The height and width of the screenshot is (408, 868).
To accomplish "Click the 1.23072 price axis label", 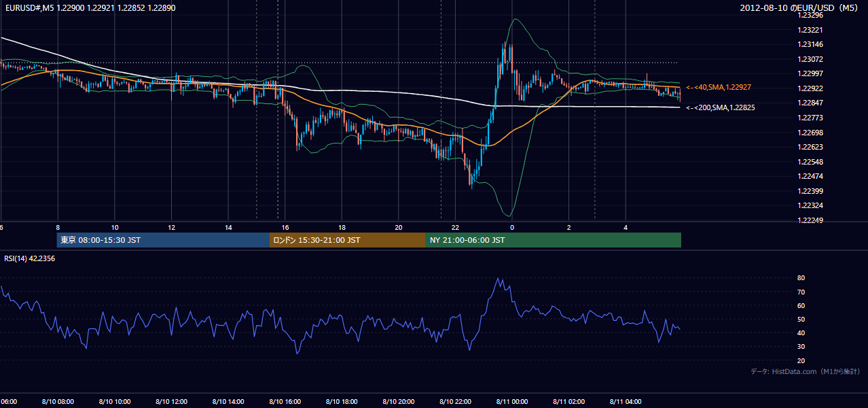I will [810, 59].
